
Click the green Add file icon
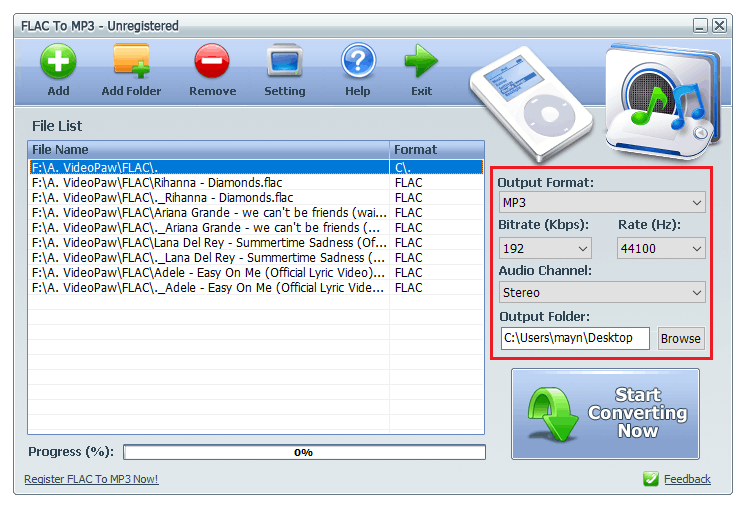(x=58, y=61)
